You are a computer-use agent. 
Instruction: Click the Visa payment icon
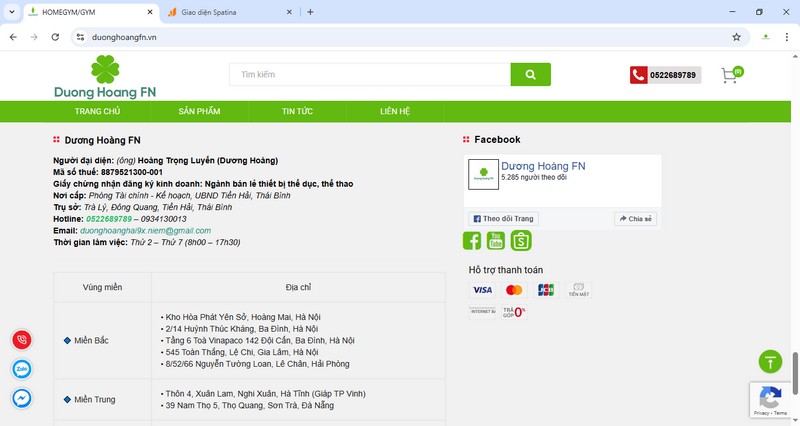pos(482,290)
